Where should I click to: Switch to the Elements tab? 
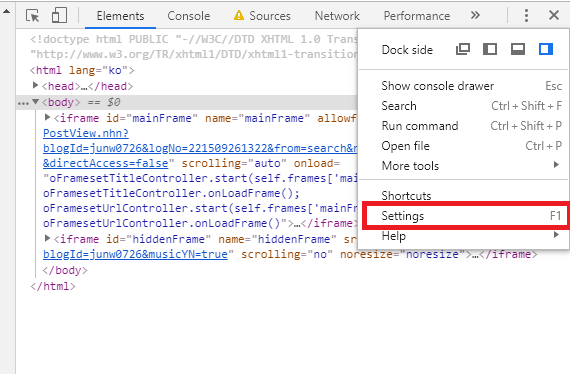[x=120, y=16]
